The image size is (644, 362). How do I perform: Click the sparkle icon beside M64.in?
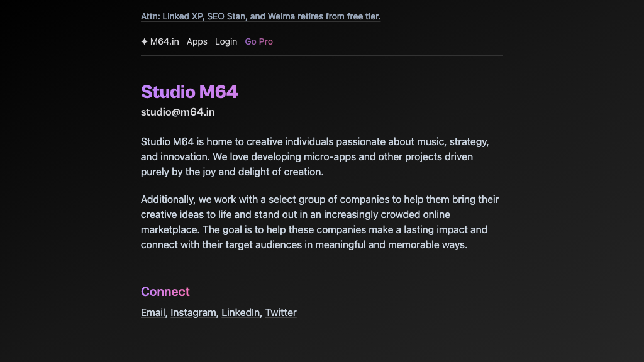pyautogui.click(x=145, y=42)
